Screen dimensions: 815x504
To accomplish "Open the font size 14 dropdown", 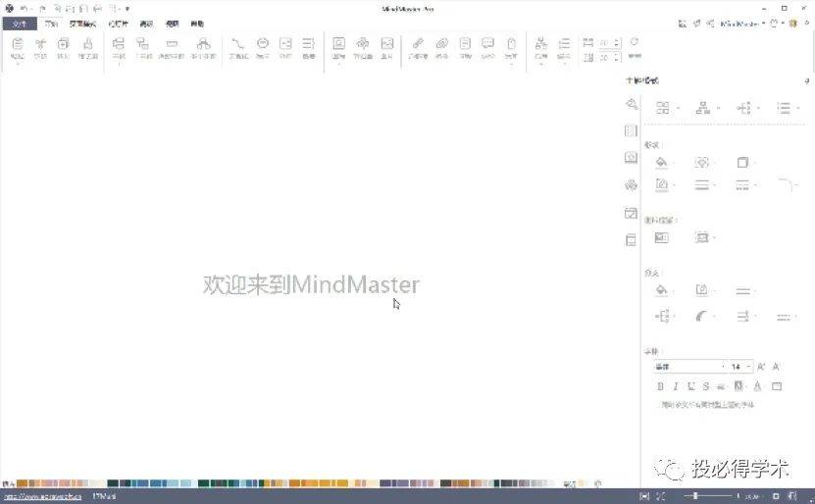I will click(740, 367).
